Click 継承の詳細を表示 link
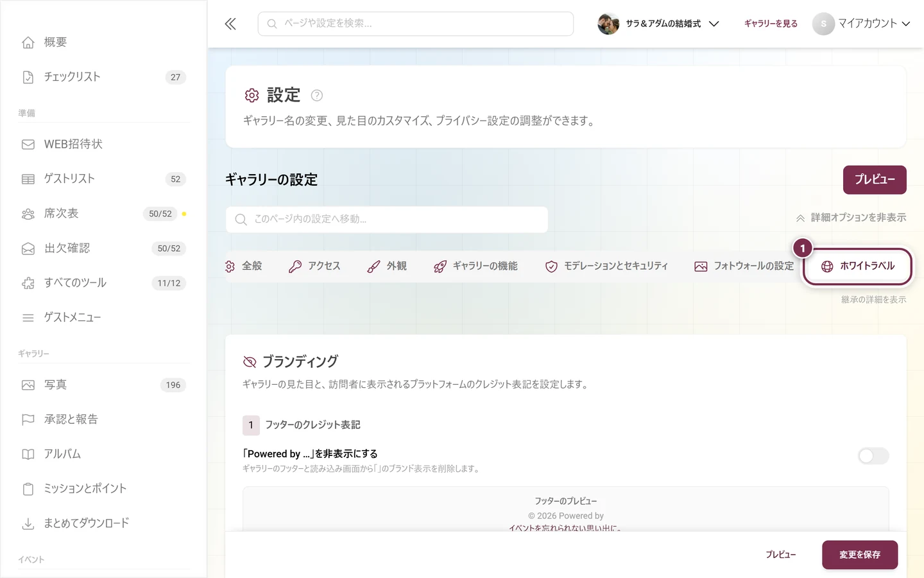This screenshot has width=924, height=578. point(873,300)
